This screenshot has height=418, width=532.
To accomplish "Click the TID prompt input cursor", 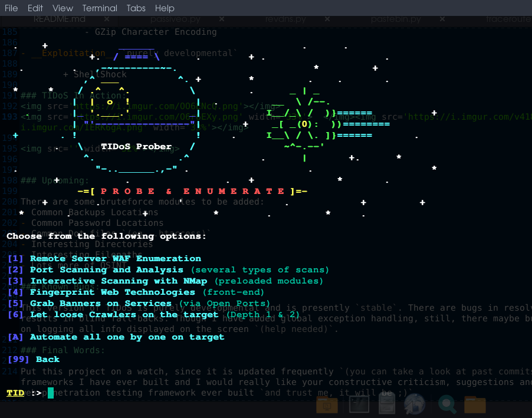I will click(x=51, y=393).
